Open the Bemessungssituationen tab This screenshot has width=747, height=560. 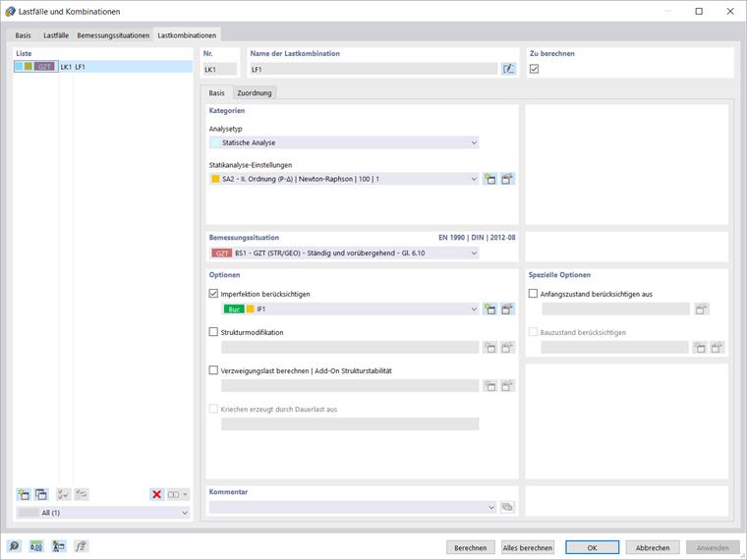click(113, 35)
